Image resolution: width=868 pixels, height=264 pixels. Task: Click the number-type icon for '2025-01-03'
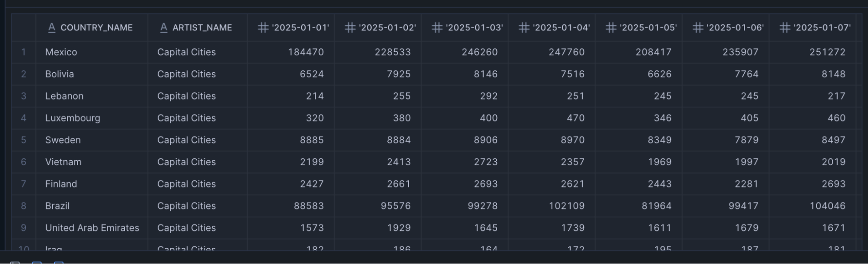437,28
